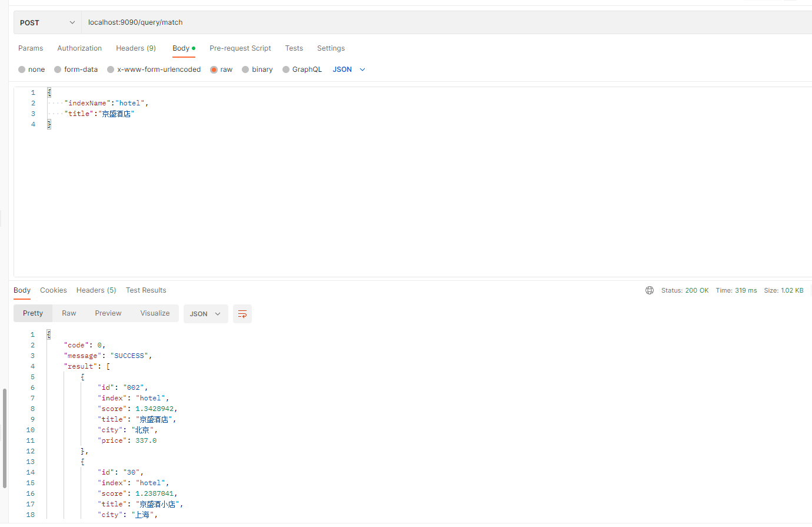The image size is (812, 527).
Task: Select the request Body tab
Action: (184, 48)
